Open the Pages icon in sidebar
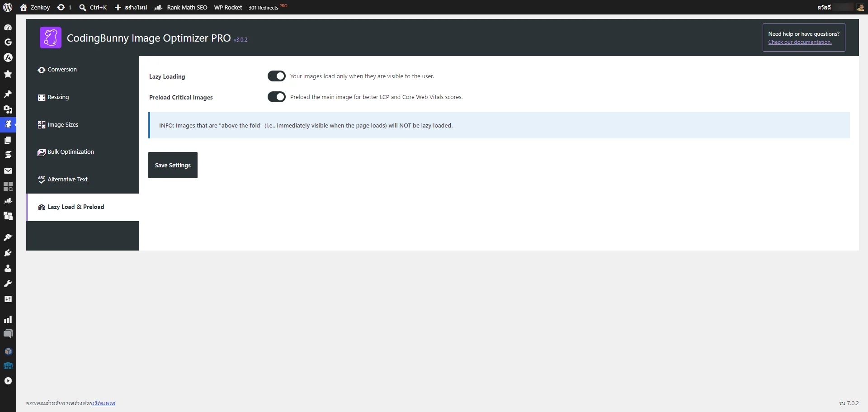868x412 pixels. click(8, 140)
